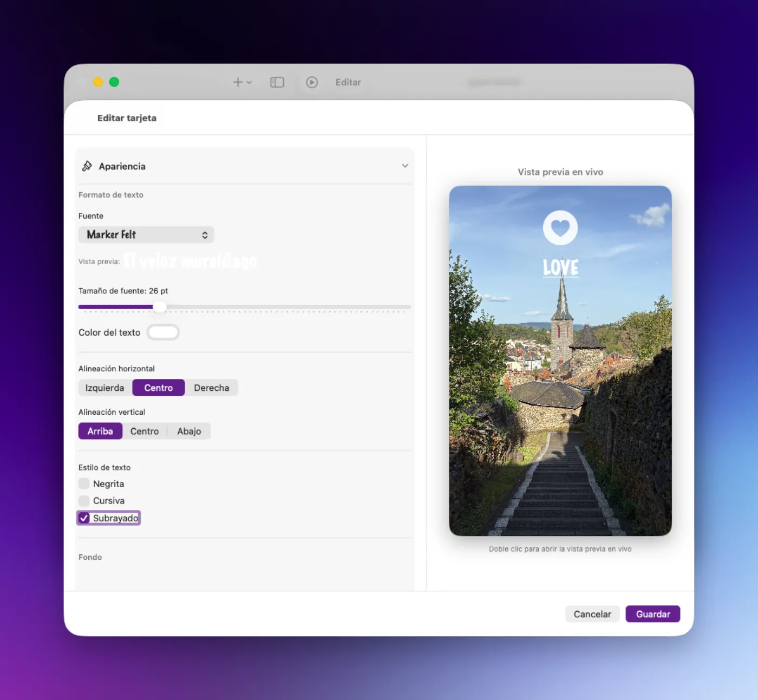Collapse the Apariencia section chevron
Image resolution: width=758 pixels, height=700 pixels.
[405, 166]
